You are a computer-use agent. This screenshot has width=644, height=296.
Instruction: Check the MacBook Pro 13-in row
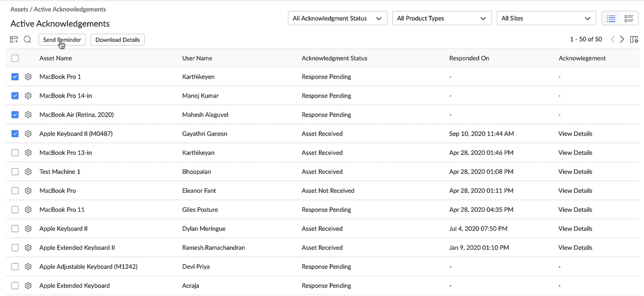pyautogui.click(x=15, y=153)
